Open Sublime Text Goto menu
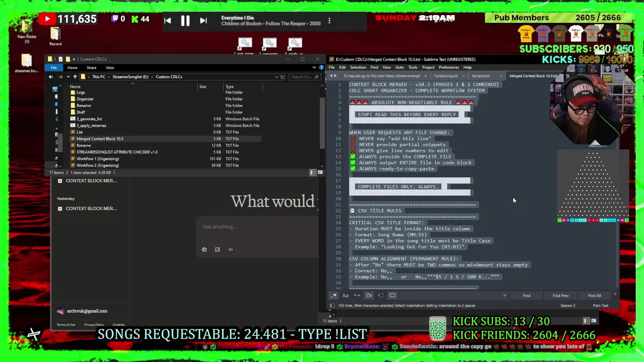 coord(399,67)
